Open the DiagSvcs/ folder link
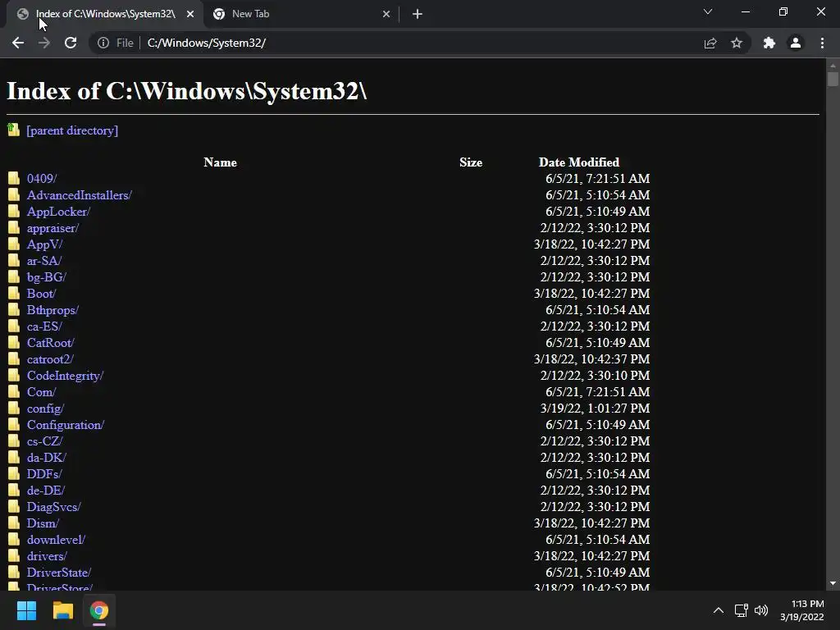The width and height of the screenshot is (840, 630). click(x=53, y=507)
